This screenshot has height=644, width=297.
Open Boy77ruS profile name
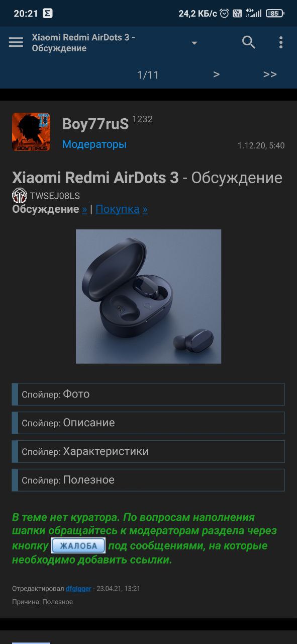[95, 124]
